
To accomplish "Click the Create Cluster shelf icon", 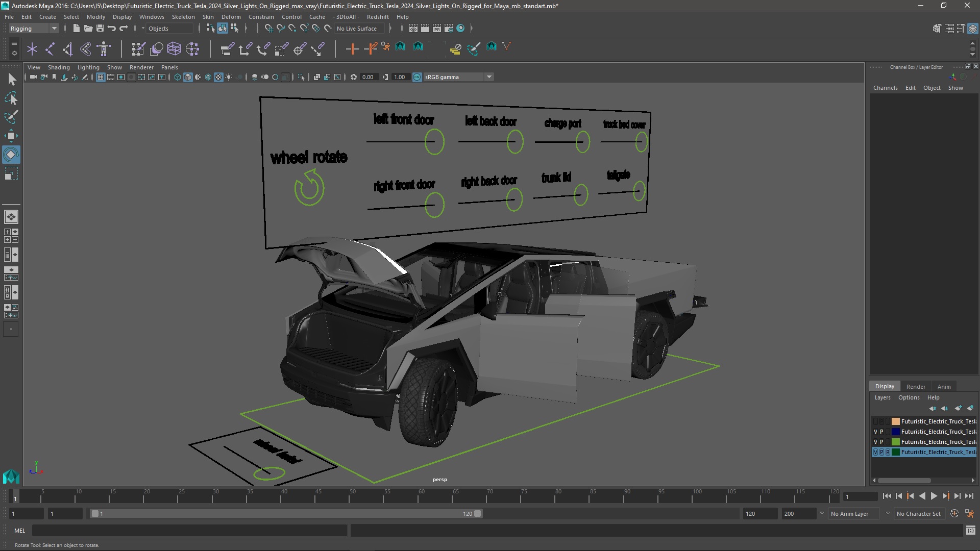I will click(192, 49).
